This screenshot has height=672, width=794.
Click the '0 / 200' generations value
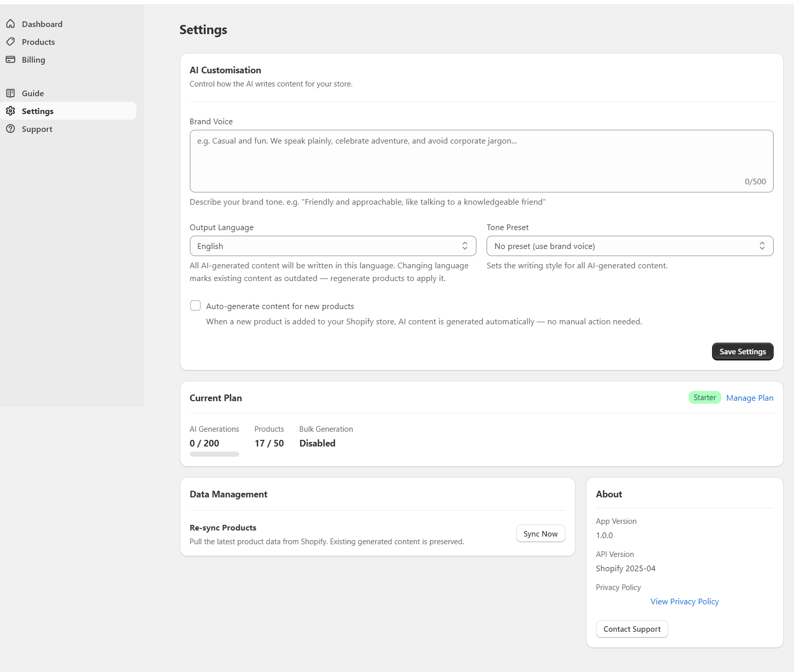(205, 443)
